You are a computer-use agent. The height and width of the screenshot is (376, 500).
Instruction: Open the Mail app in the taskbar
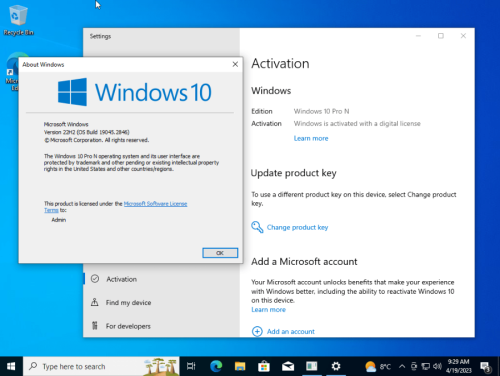pyautogui.click(x=288, y=366)
